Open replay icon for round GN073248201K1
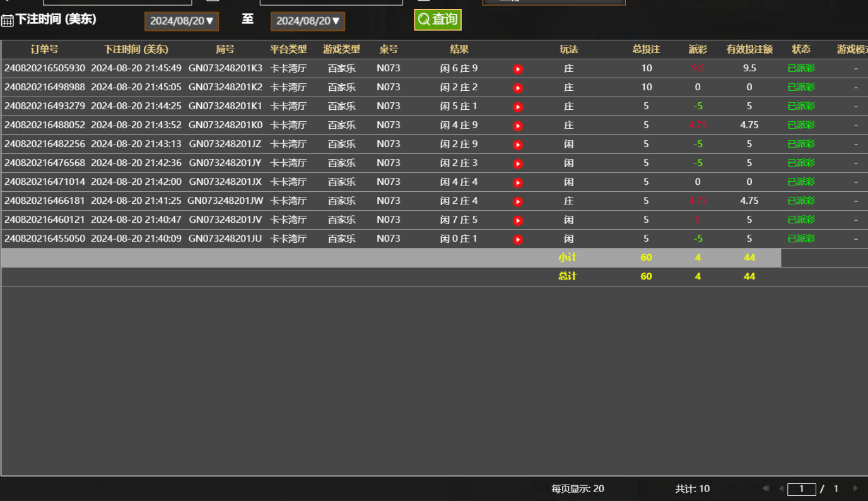Viewport: 868px width, 501px height. (x=518, y=107)
